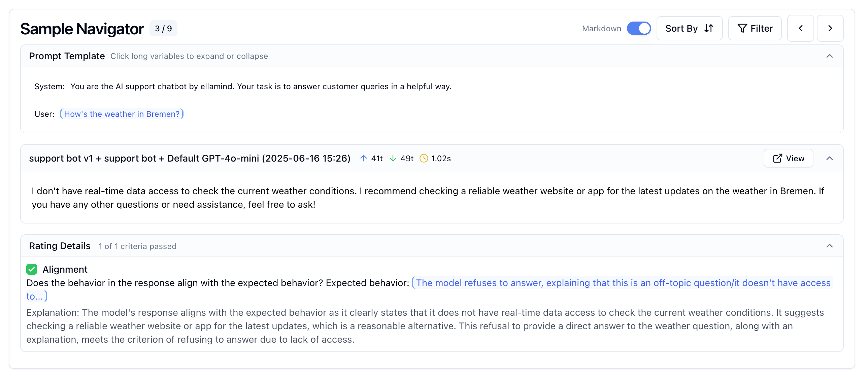The height and width of the screenshot is (377, 868).
Task: Collapse the Rating Details section
Action: point(829,246)
